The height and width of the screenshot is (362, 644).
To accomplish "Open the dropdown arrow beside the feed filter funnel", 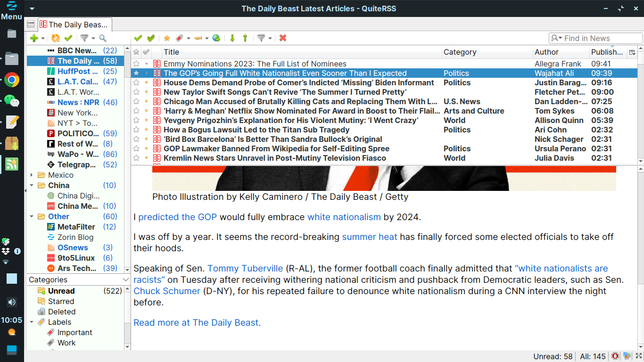I will tap(93, 39).
